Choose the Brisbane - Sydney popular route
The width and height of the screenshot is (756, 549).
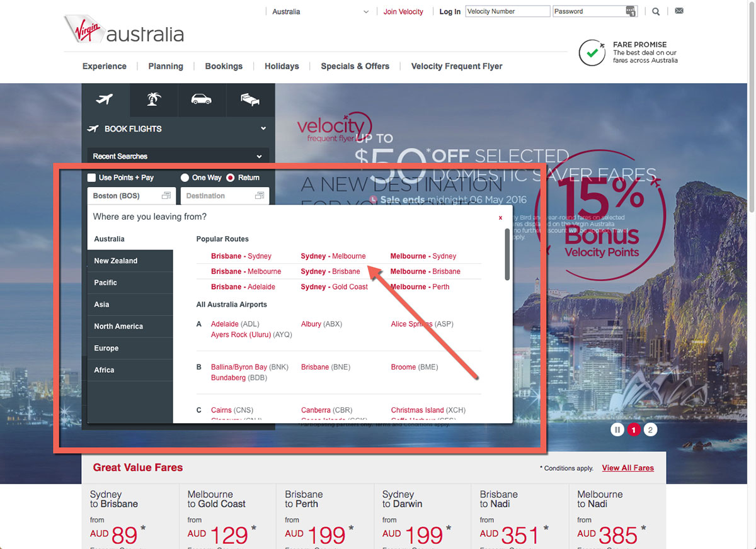pyautogui.click(x=241, y=256)
